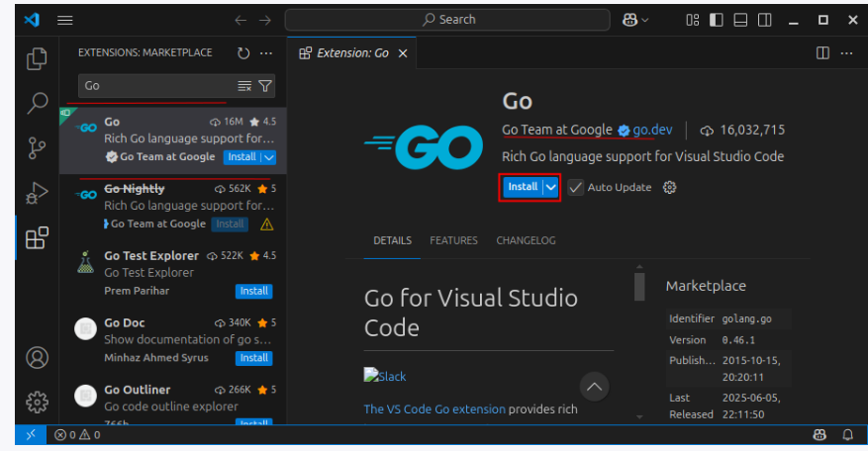Open the notifications bell
The width and height of the screenshot is (868, 451).
[847, 435]
